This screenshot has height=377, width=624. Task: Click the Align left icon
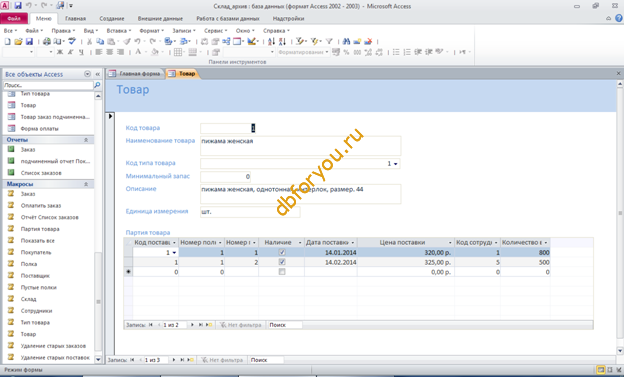99,52
